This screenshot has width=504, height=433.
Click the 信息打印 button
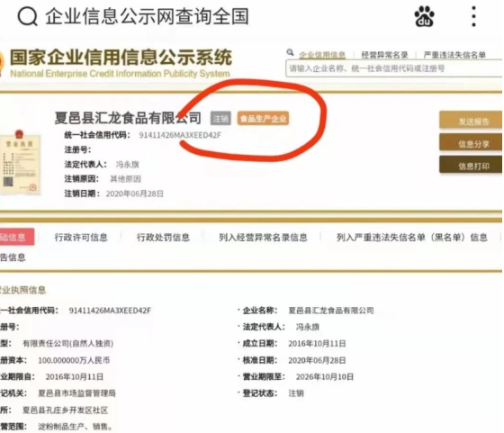click(471, 165)
